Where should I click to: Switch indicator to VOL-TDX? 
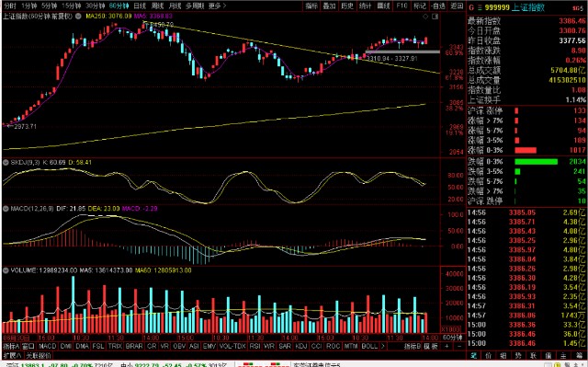pos(232,346)
